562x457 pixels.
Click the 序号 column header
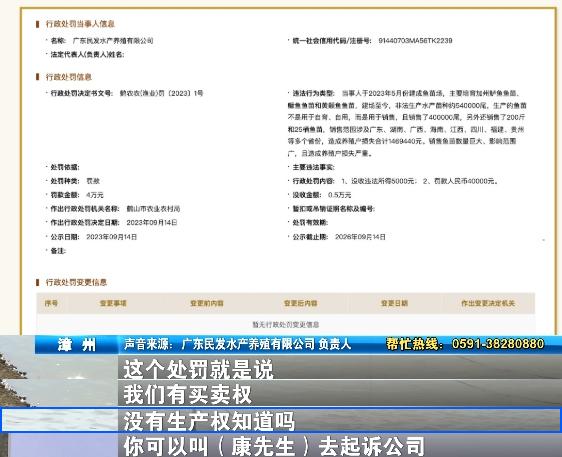pos(51,303)
